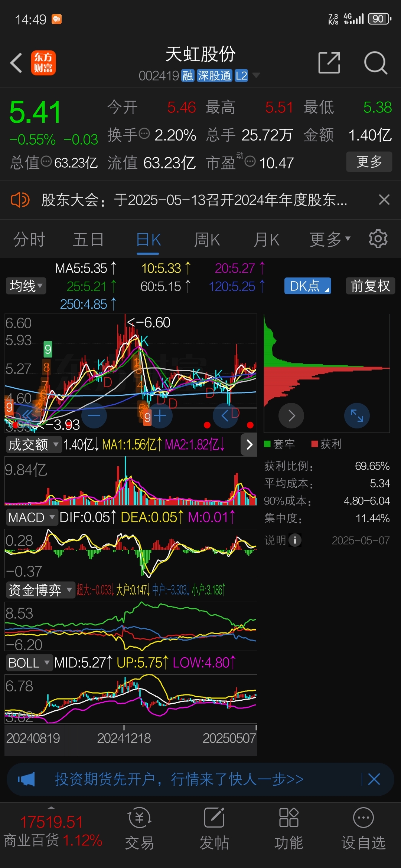Open futures account promotion link

point(179,779)
